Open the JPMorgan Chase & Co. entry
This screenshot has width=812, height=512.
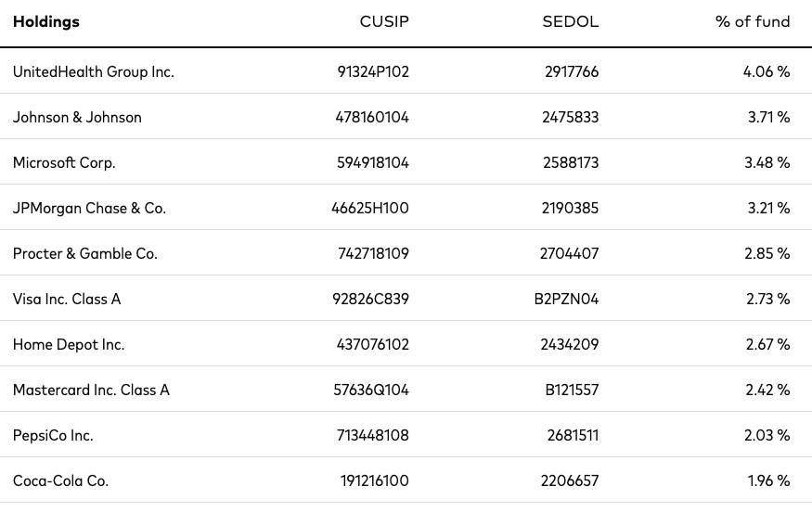(x=89, y=208)
